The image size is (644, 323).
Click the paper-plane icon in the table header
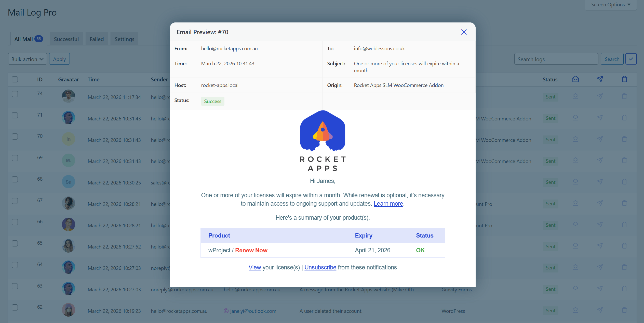(x=600, y=79)
